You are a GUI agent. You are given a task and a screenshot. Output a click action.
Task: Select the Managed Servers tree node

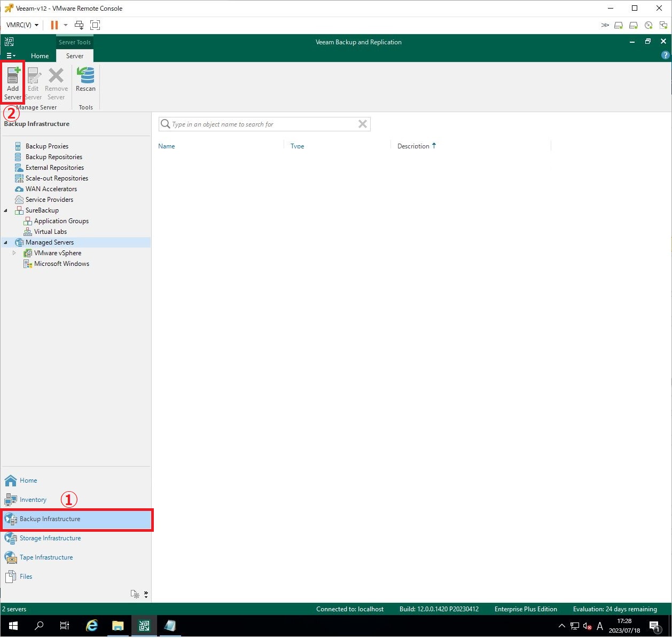50,242
